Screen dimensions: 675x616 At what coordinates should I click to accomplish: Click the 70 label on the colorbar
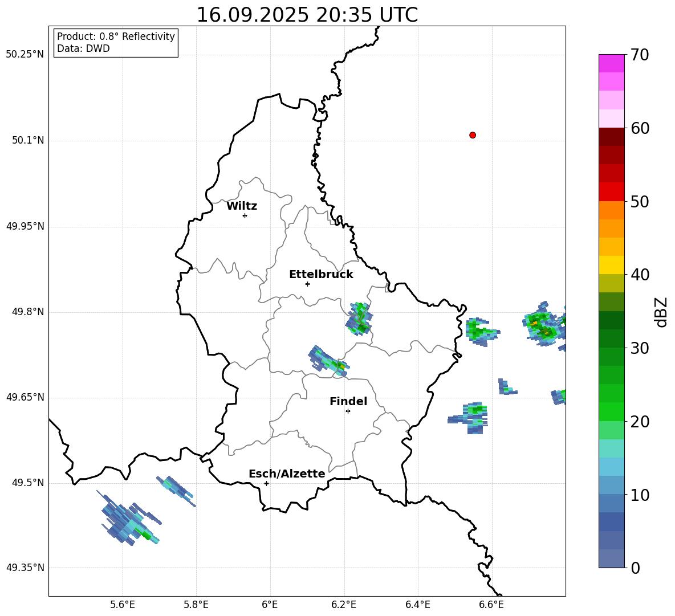(x=640, y=55)
